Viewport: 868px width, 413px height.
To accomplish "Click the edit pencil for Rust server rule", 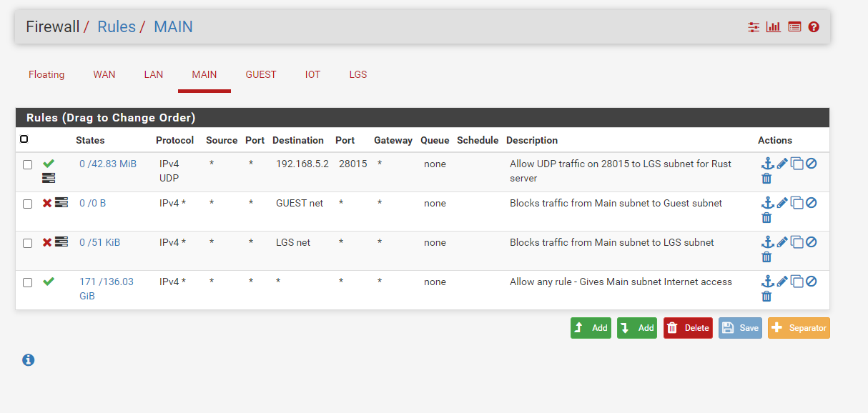I will 782,164.
